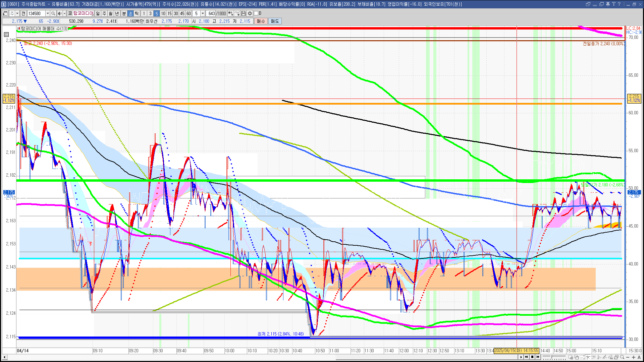The image size is (644, 362).
Task: Toggle the 분 (minute) period button
Action: click(124, 13)
